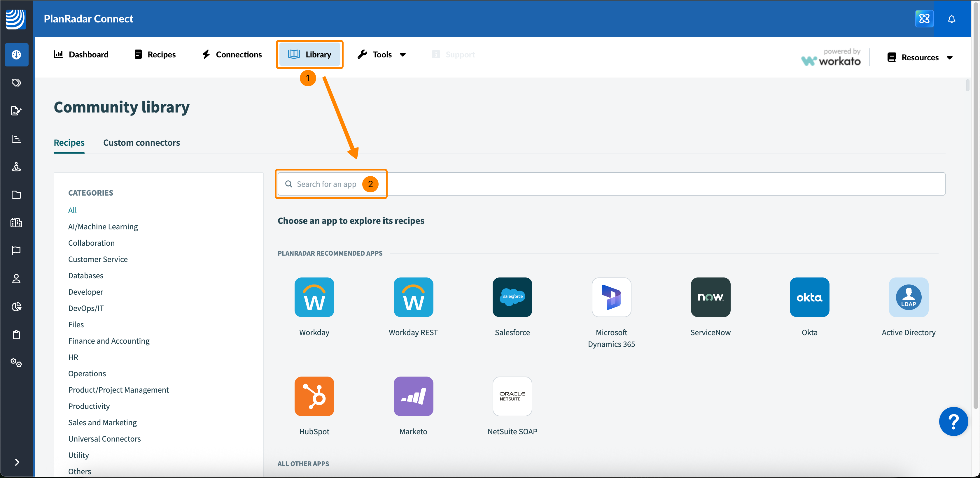Click the notification bell icon

tap(951, 19)
